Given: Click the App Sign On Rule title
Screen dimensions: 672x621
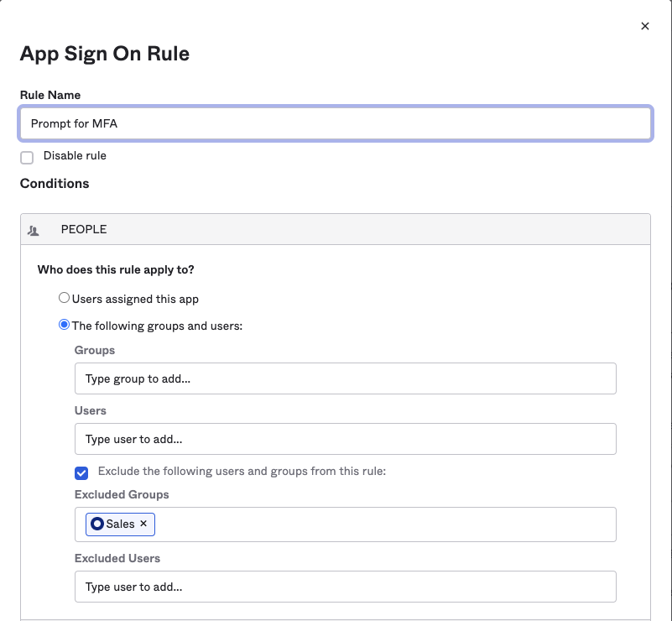Looking at the screenshot, I should (x=105, y=54).
